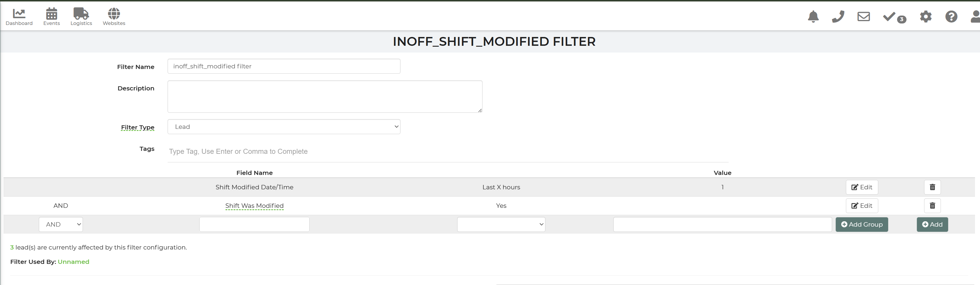Click the Add Group button

tap(861, 224)
